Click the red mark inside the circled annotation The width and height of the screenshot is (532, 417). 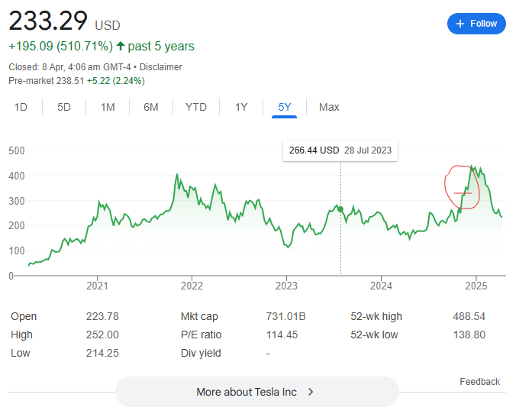pyautogui.click(x=463, y=192)
